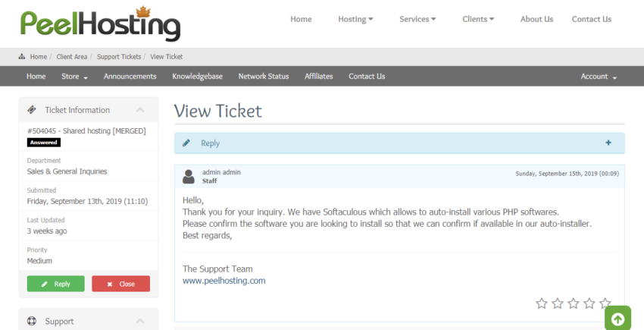Collapse the Ticket Information panel
The width and height of the screenshot is (644, 330).
pyautogui.click(x=140, y=110)
